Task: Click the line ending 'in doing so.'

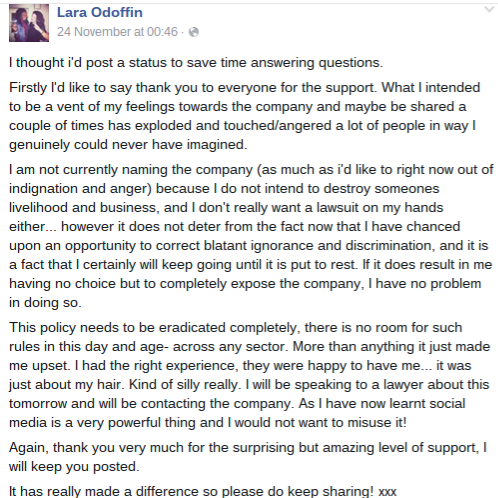Action: click(45, 303)
